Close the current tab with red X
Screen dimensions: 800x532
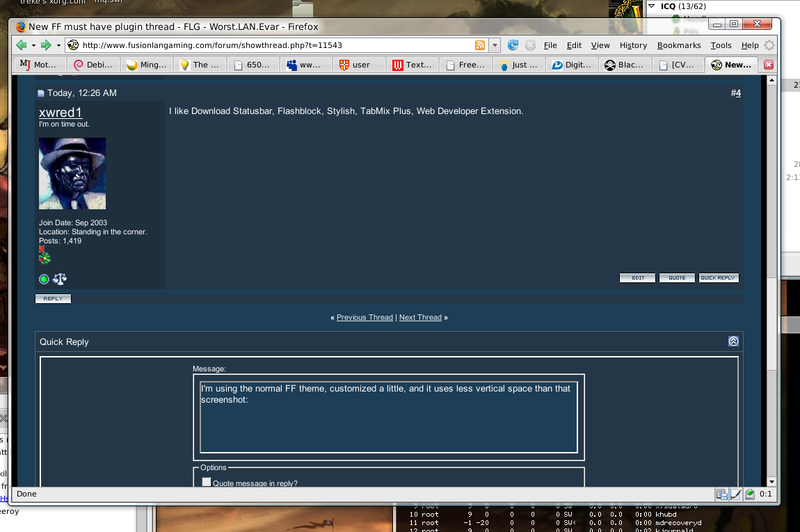coord(769,65)
